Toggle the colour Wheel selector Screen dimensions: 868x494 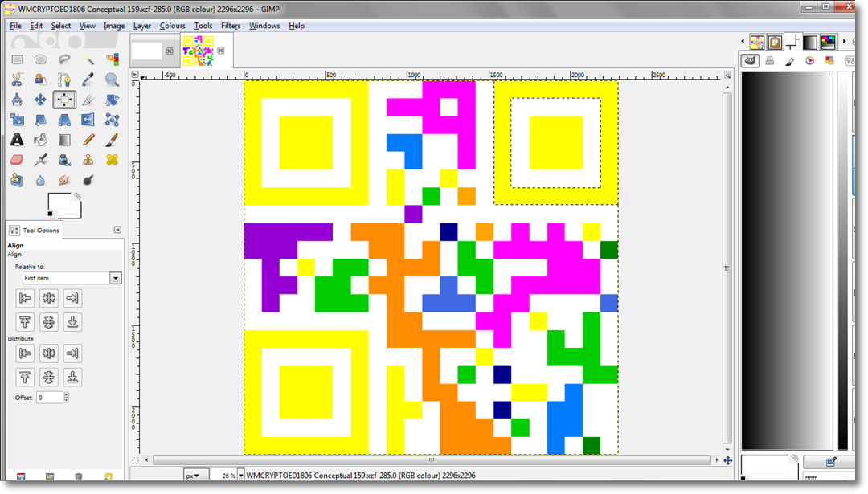[x=810, y=61]
